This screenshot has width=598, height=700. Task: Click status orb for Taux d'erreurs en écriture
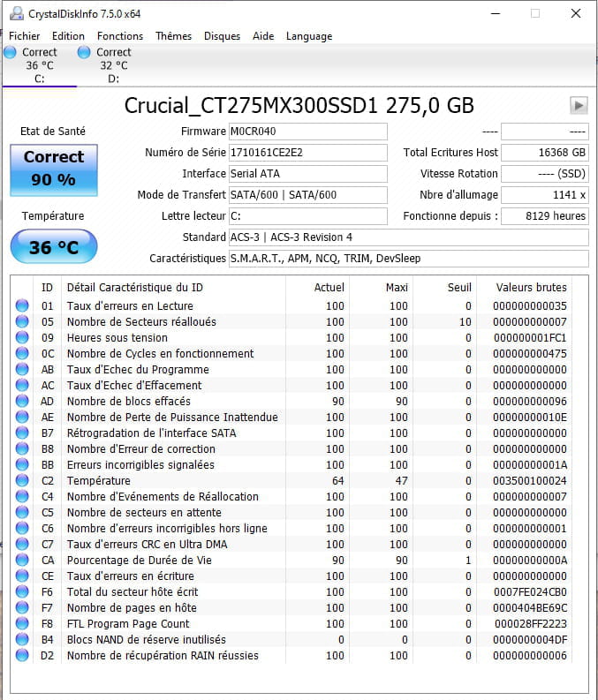click(x=22, y=576)
